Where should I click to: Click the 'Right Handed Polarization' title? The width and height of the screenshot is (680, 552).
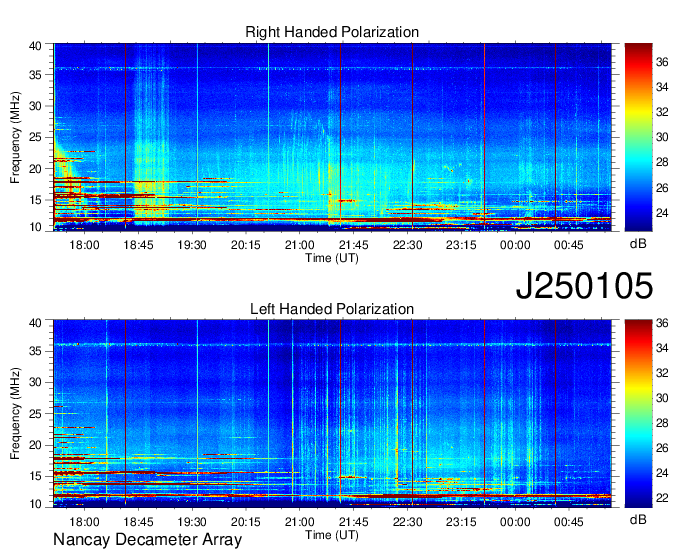click(x=332, y=32)
